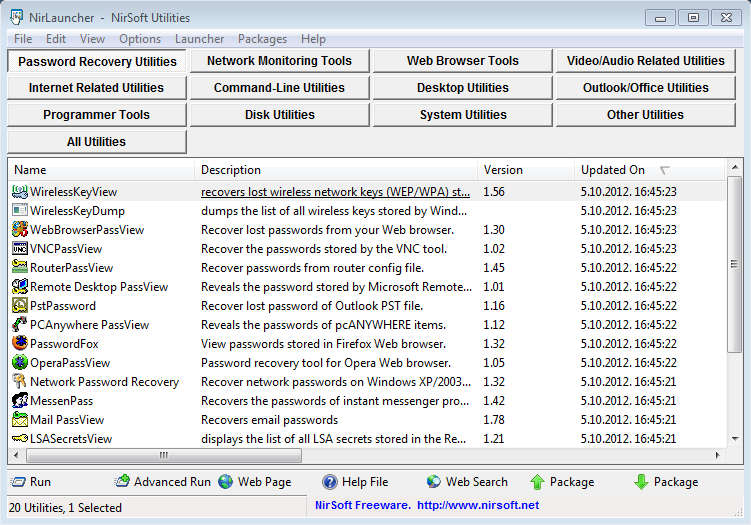Show the All Utilities category
751x525 pixels.
pos(96,142)
